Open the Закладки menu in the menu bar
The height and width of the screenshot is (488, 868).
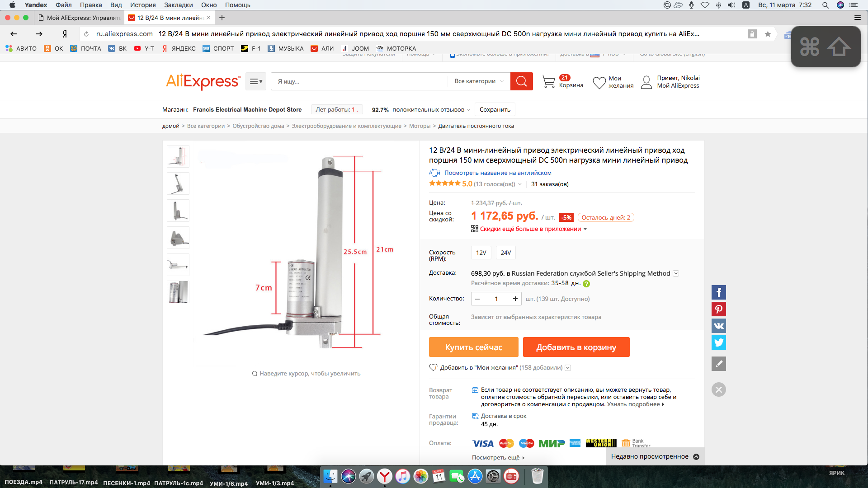178,5
